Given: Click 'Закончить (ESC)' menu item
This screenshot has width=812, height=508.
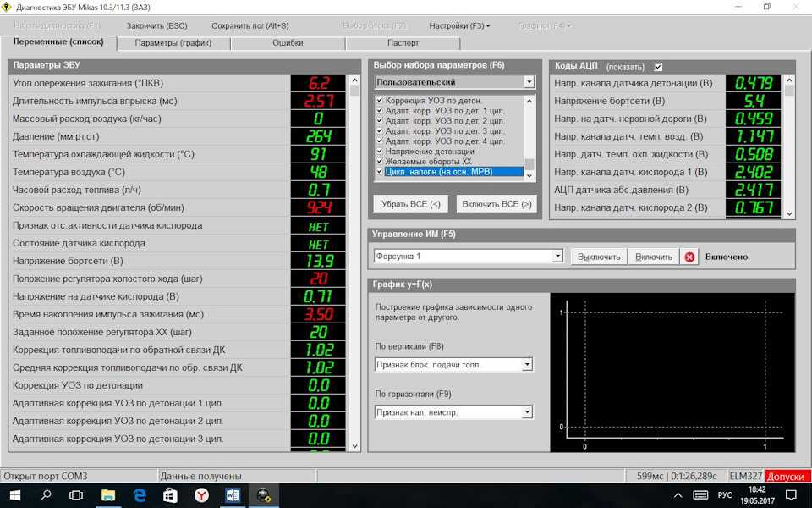Looking at the screenshot, I should pos(157,25).
